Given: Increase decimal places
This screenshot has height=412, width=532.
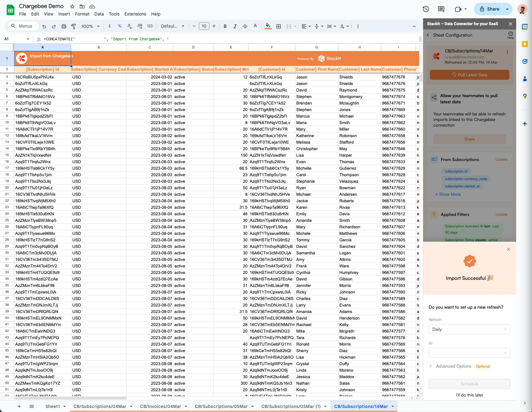Looking at the screenshot, I should (x=140, y=26).
